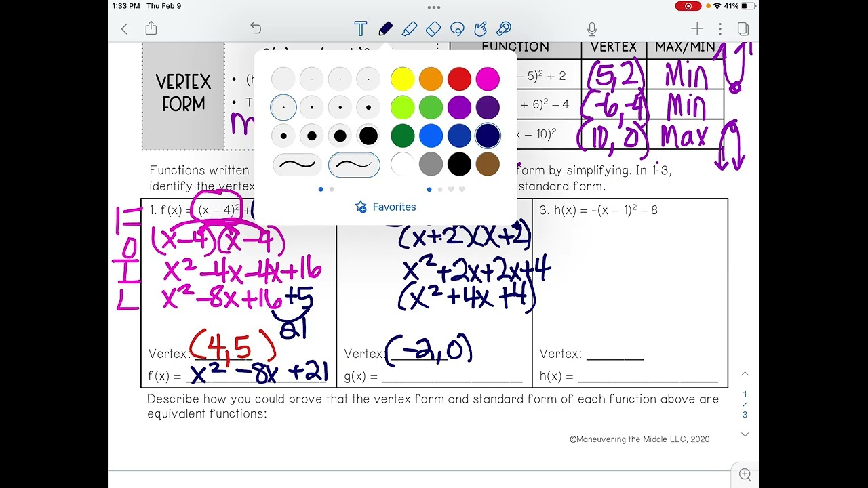
Task: Open the share/export menu
Action: pyautogui.click(x=151, y=28)
